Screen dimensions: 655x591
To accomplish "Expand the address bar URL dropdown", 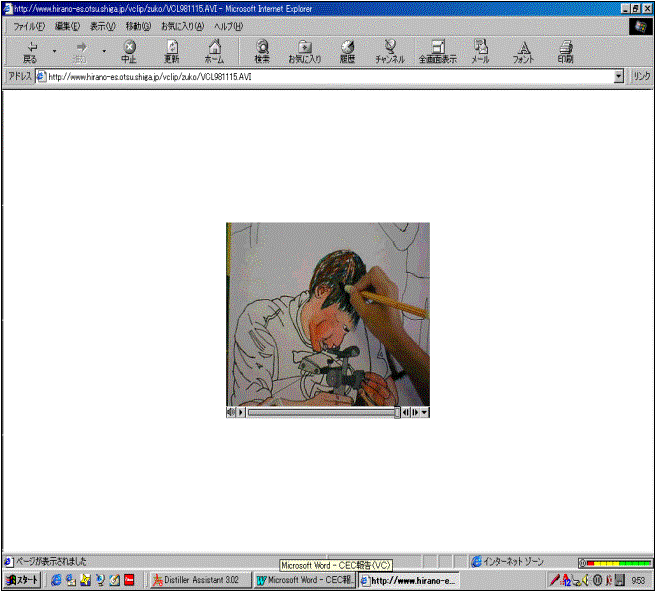I will coord(619,76).
